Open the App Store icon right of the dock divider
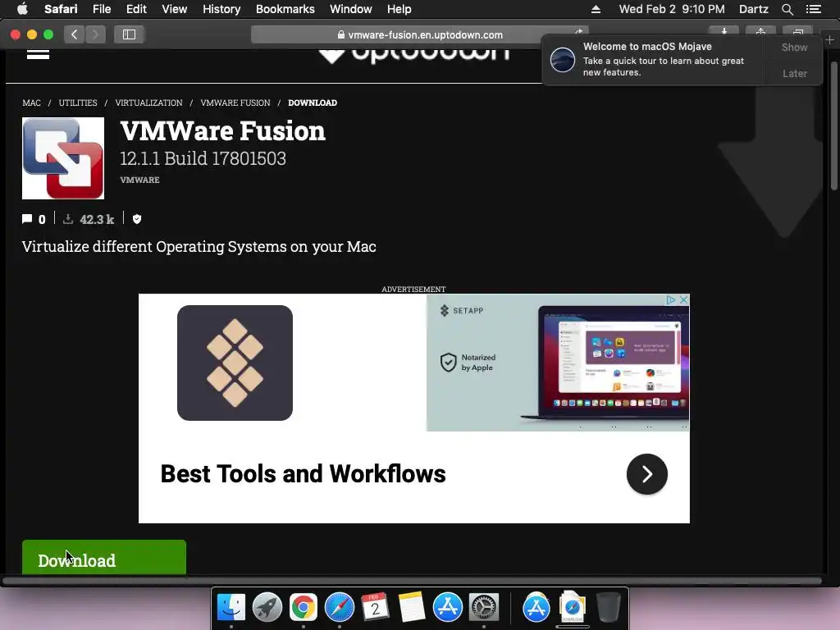The height and width of the screenshot is (630, 840). point(536,607)
